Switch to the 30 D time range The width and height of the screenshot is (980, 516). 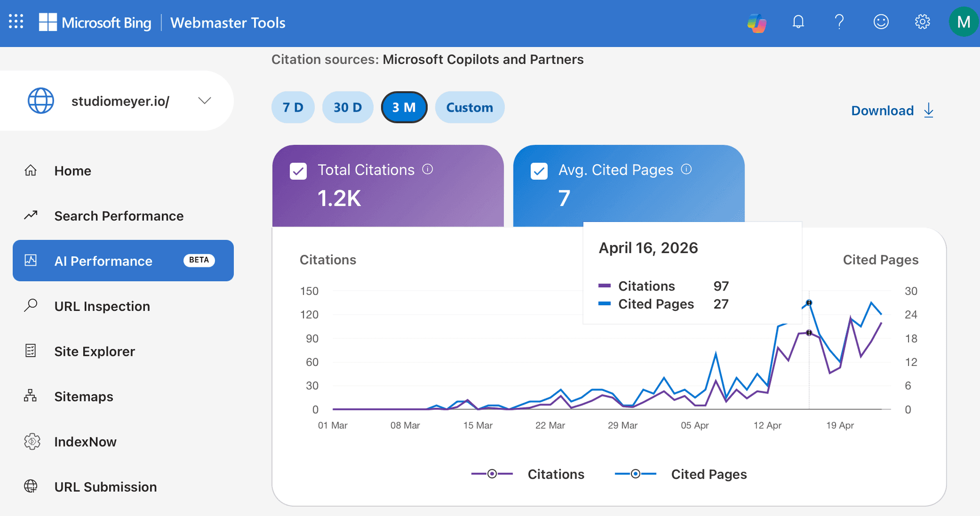coord(348,107)
